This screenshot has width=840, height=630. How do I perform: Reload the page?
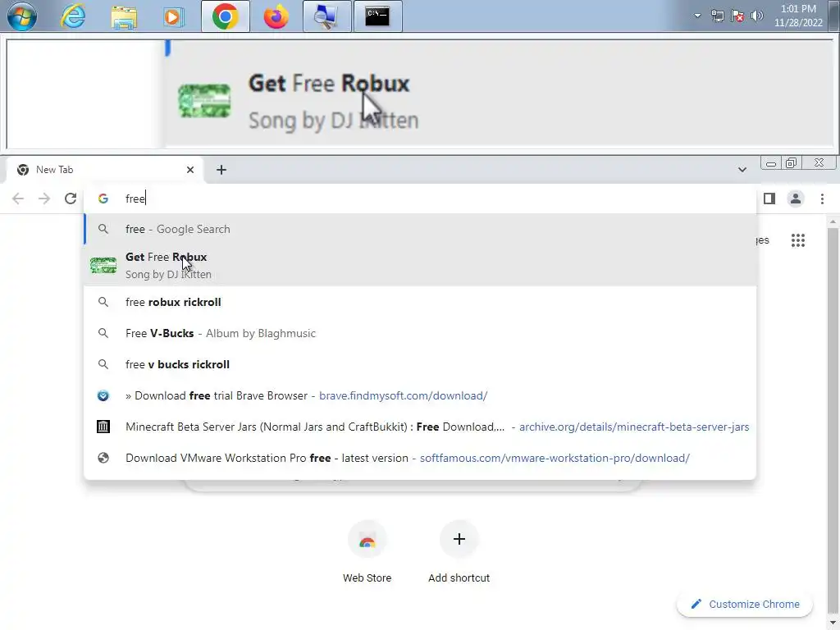[71, 199]
